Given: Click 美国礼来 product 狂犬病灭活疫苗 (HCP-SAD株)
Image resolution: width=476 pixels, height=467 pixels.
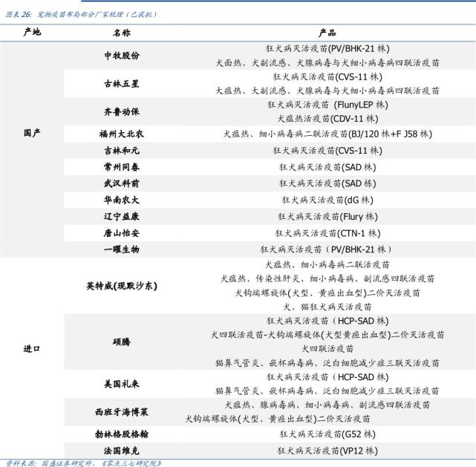Looking at the screenshot, I should pyautogui.click(x=327, y=377).
